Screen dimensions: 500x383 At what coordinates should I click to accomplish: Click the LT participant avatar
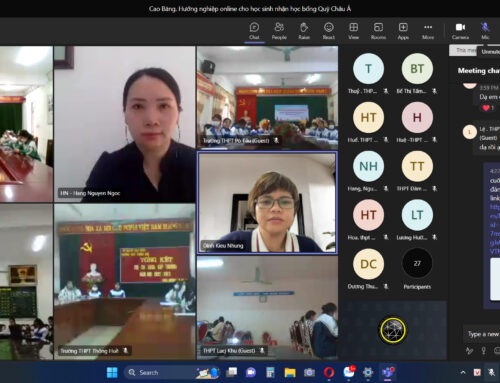[417, 215]
